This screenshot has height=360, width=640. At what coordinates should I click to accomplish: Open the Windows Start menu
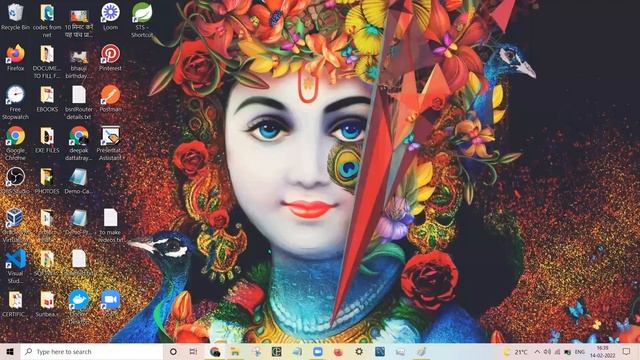point(10,351)
